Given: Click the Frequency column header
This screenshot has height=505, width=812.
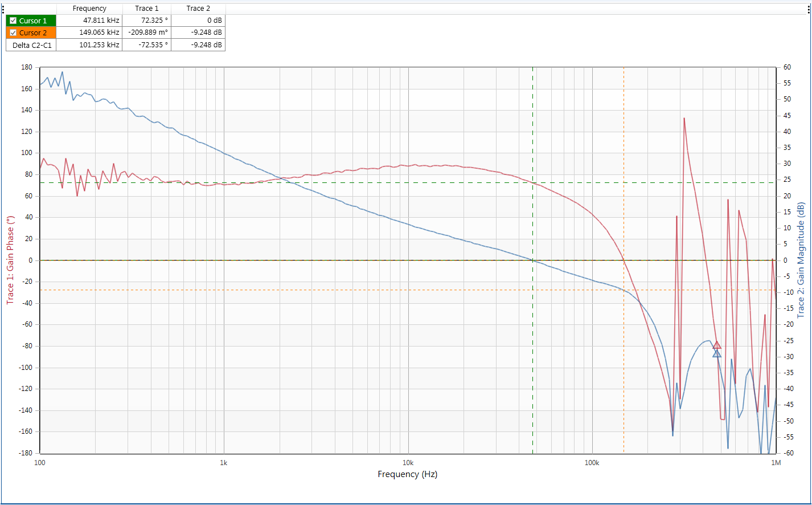Looking at the screenshot, I should (89, 9).
